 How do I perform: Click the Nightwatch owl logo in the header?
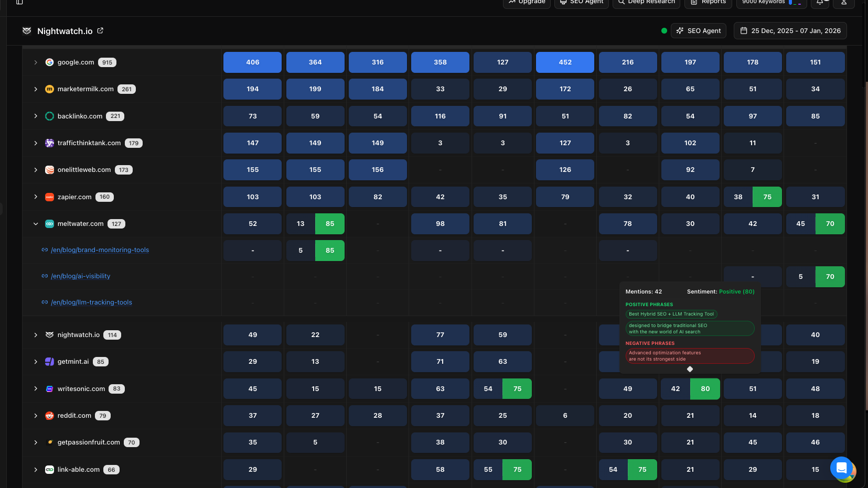[x=27, y=31]
